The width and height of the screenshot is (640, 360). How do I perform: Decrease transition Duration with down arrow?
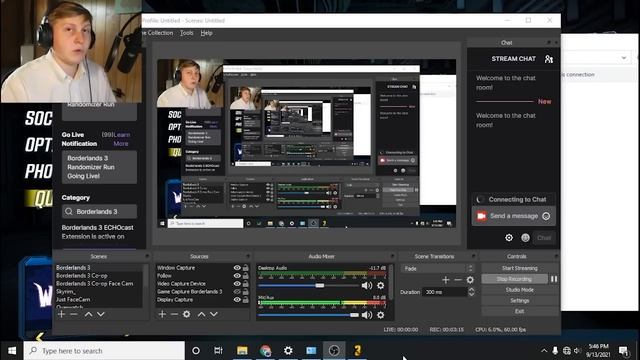[471, 294]
